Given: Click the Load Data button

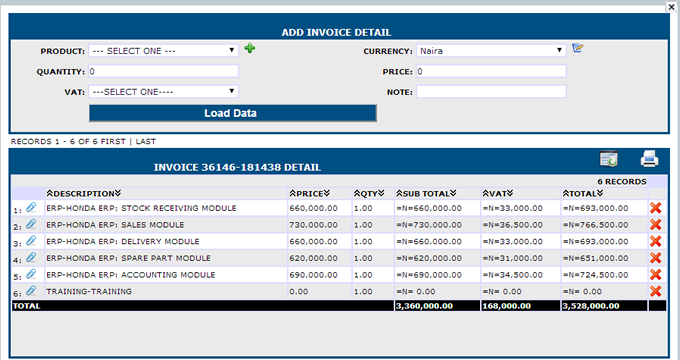Looking at the screenshot, I should (232, 113).
